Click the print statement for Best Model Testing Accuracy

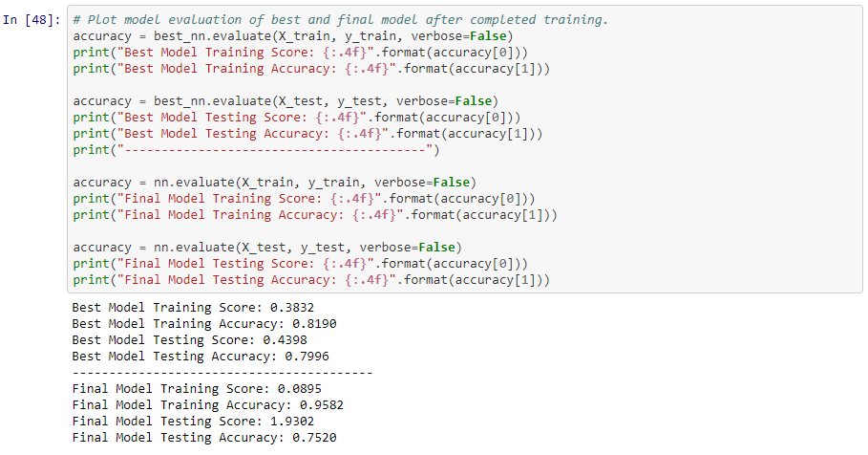[307, 133]
